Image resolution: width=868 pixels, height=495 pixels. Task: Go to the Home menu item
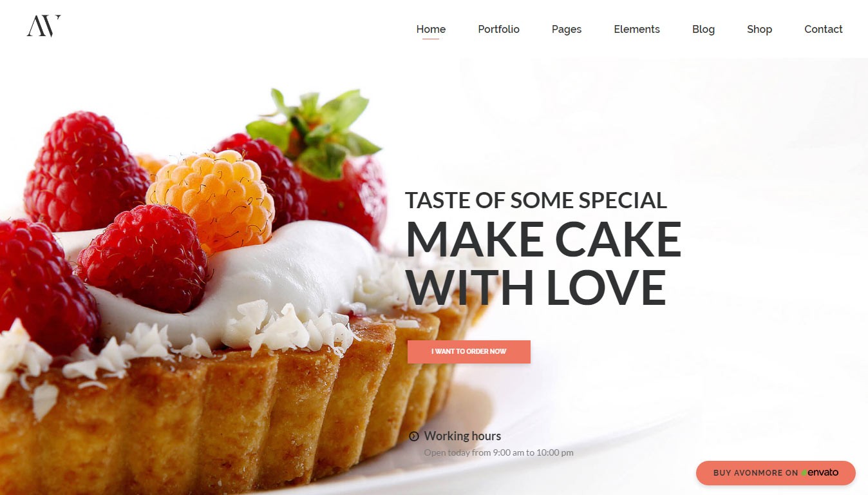431,29
